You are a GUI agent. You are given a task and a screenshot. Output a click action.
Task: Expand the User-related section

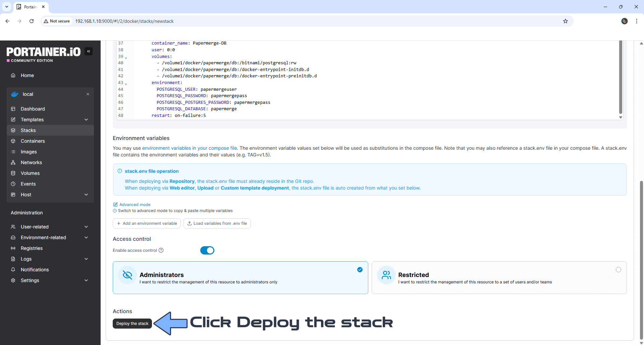pos(86,227)
